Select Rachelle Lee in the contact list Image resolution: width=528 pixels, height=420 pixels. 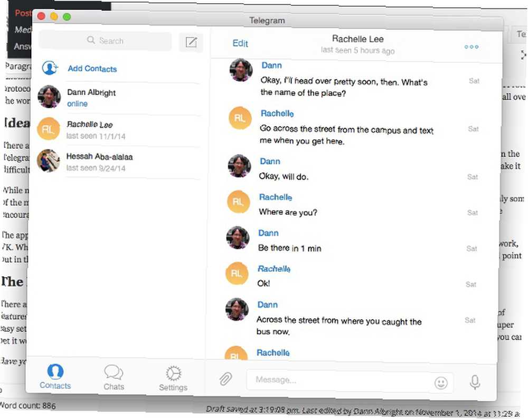pyautogui.click(x=118, y=130)
